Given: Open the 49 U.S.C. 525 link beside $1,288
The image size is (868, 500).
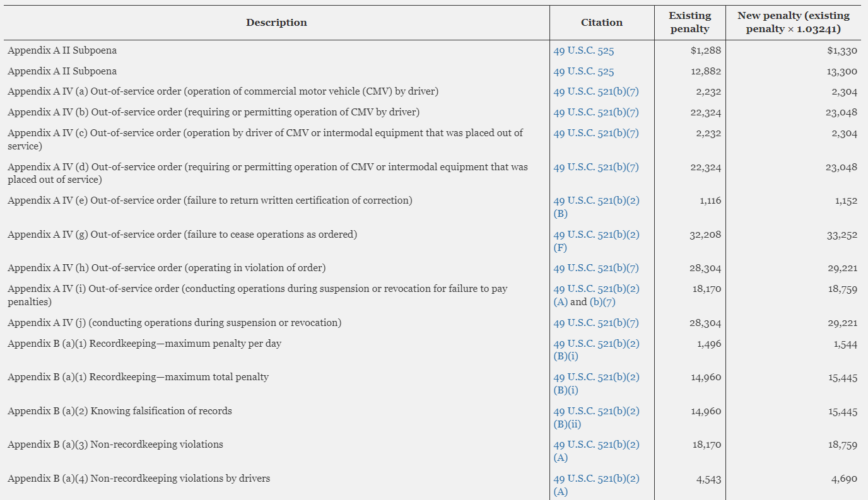Looking at the screenshot, I should (x=584, y=51).
